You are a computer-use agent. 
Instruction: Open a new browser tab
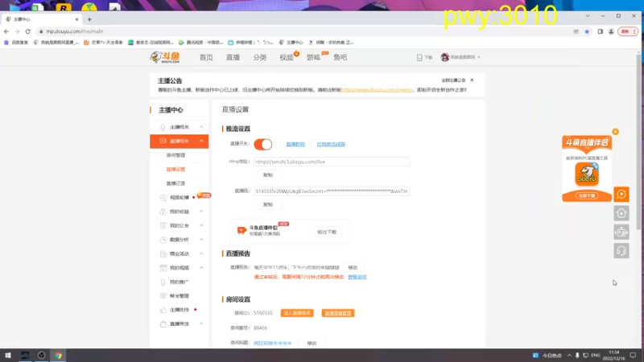coord(89,19)
